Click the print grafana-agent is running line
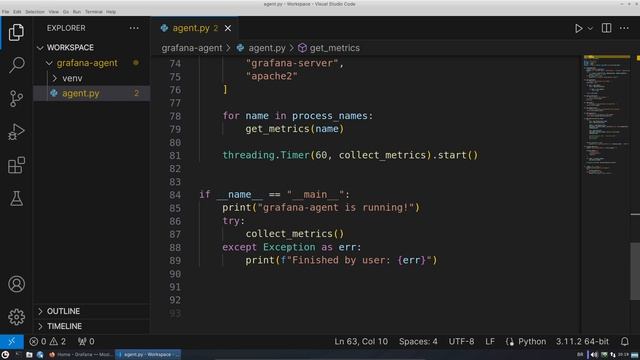Screen dimensions: 640x360 click(x=321, y=207)
